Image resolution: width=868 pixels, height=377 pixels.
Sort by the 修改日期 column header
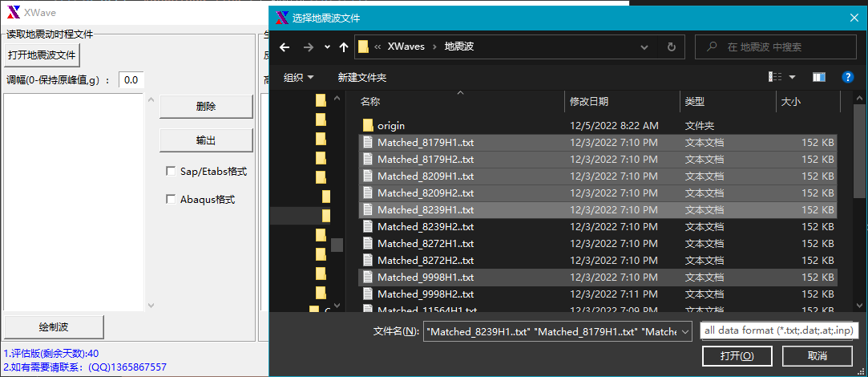[589, 101]
